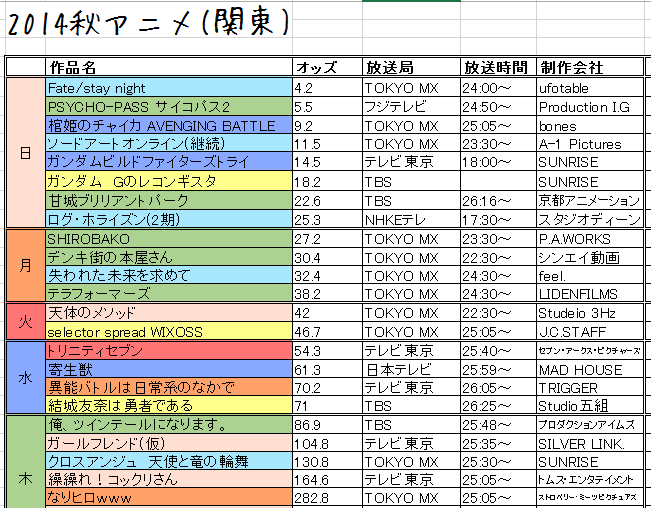Select the 日 day-of-week merged cell
Screen dimensions: 651x508
click(26, 153)
